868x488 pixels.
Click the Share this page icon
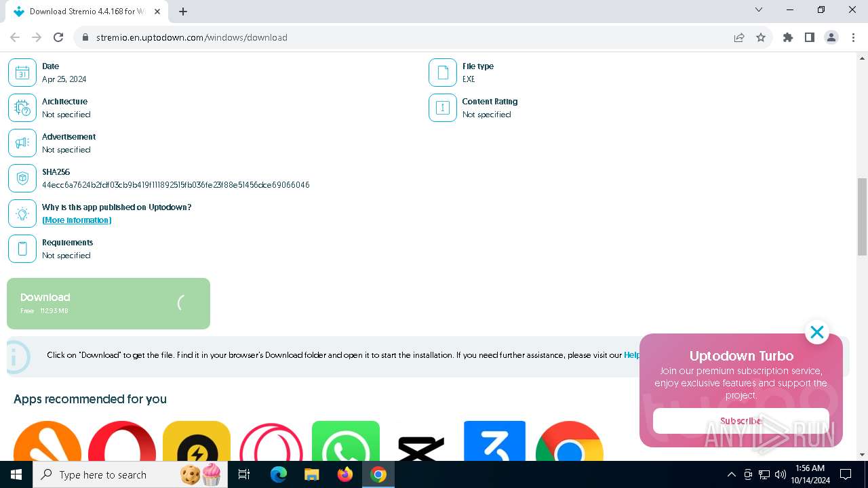pyautogui.click(x=739, y=37)
